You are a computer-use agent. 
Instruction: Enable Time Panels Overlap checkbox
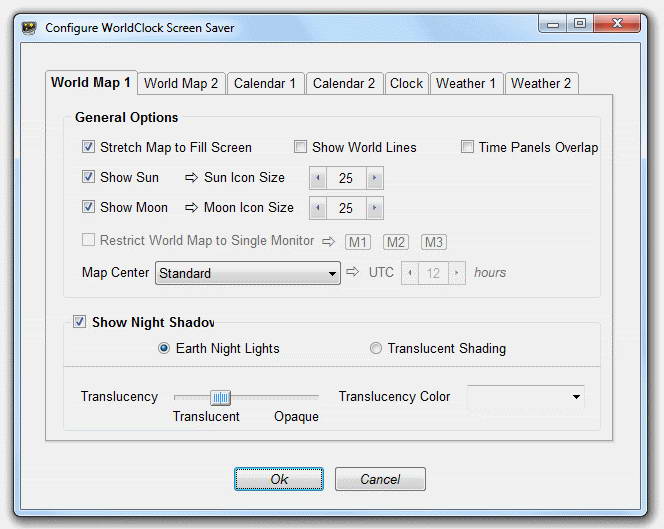click(467, 147)
